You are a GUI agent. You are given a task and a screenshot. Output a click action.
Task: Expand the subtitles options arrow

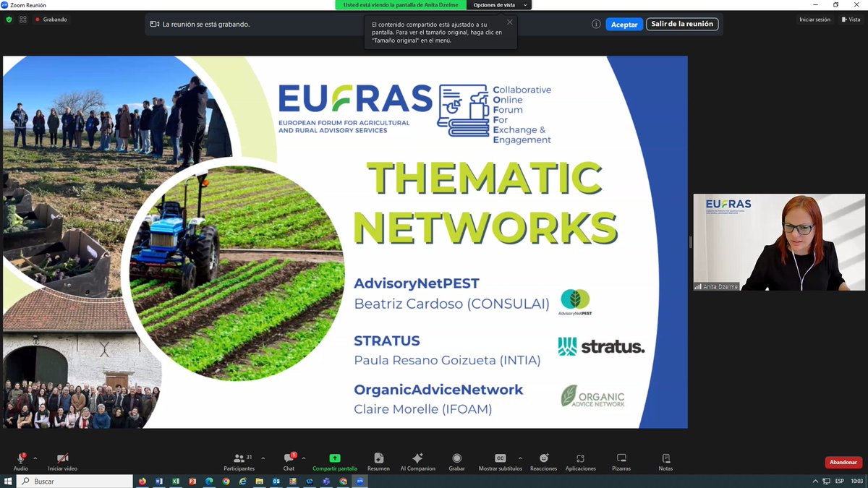[x=519, y=458]
